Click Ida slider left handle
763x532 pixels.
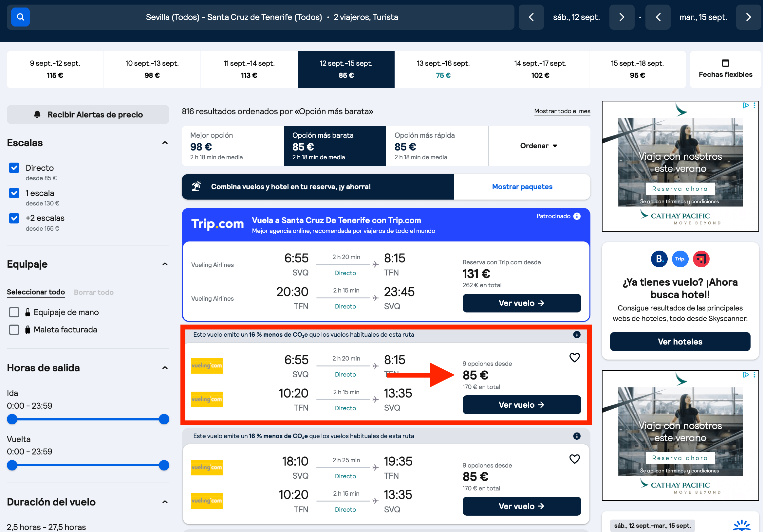(12, 419)
